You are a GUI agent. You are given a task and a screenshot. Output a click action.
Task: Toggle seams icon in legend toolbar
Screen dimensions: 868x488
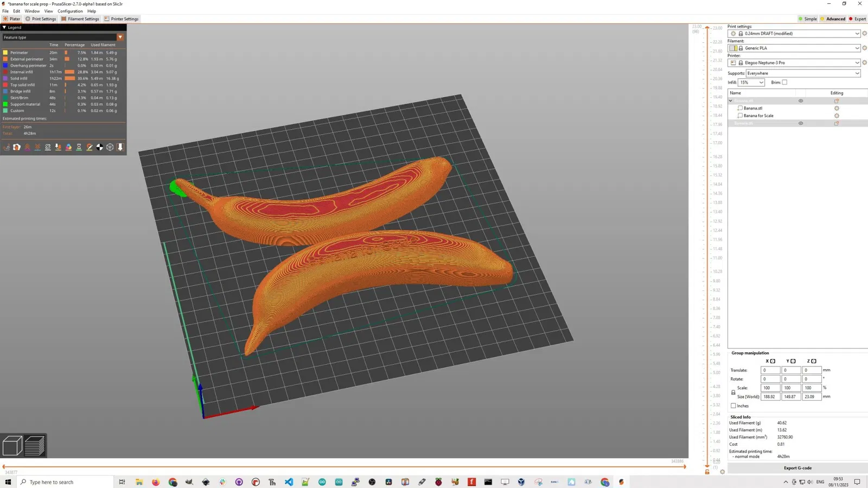click(48, 147)
